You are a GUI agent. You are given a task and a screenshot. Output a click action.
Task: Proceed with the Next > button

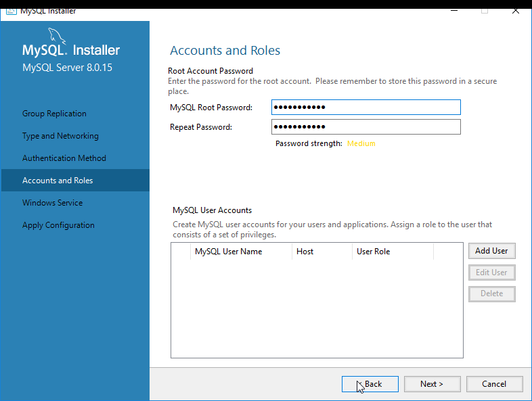pos(432,384)
